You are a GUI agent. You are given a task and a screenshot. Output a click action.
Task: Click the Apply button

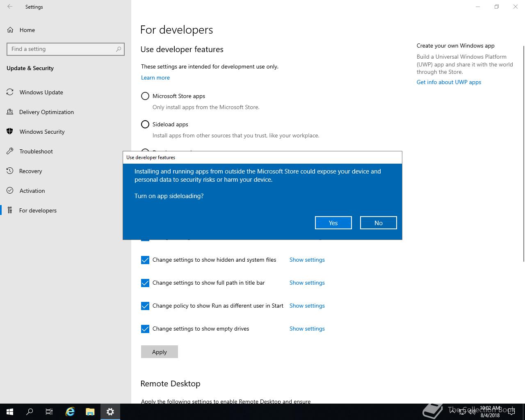click(159, 352)
